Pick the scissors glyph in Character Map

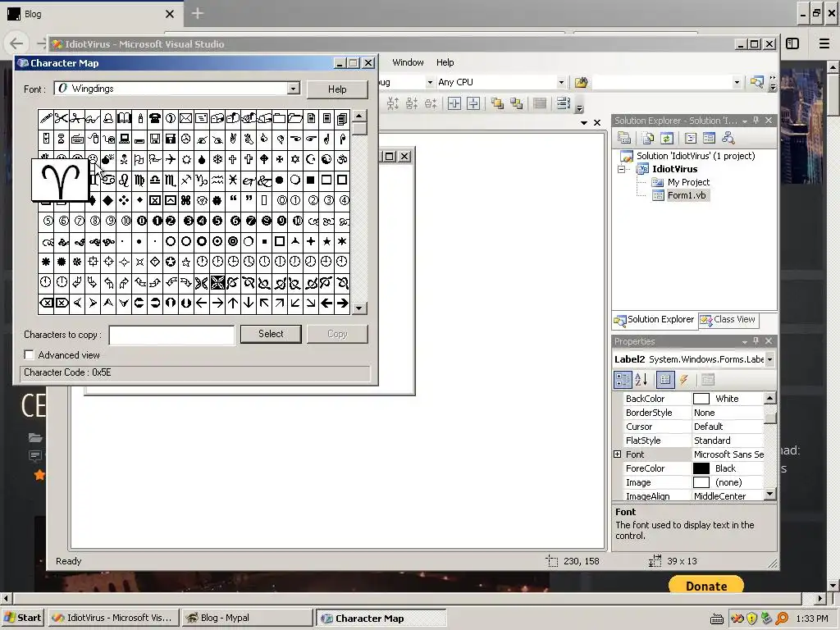click(61, 118)
